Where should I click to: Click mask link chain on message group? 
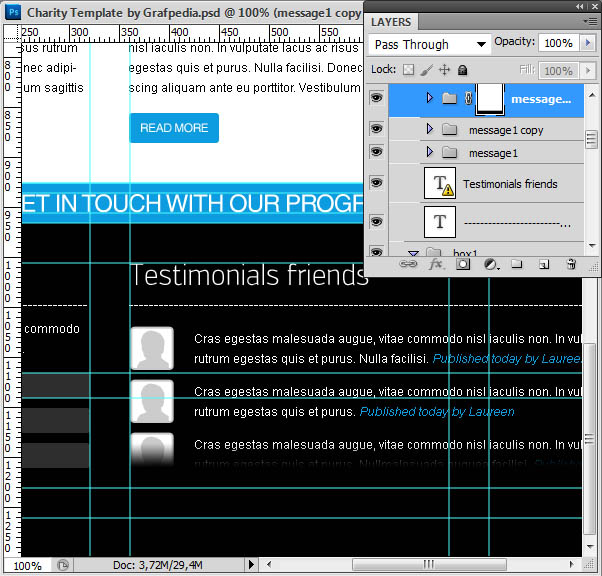(468, 99)
